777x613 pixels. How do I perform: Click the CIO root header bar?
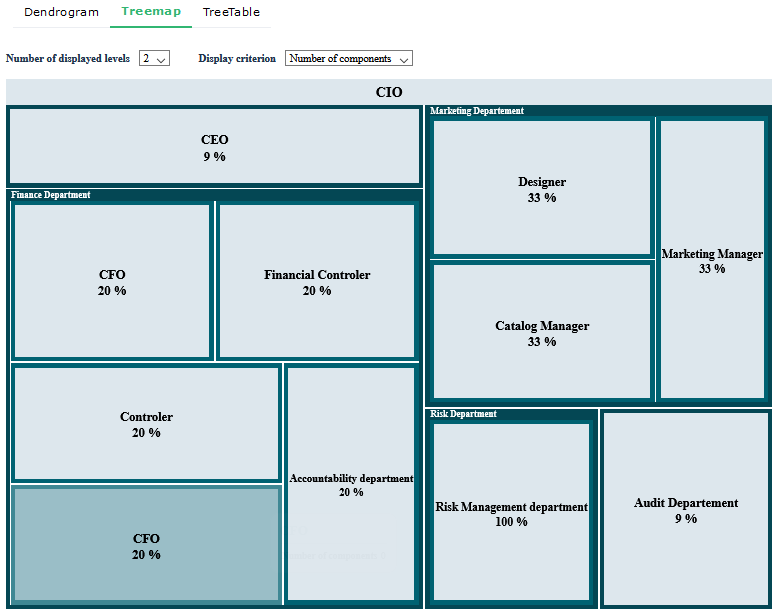[x=389, y=92]
